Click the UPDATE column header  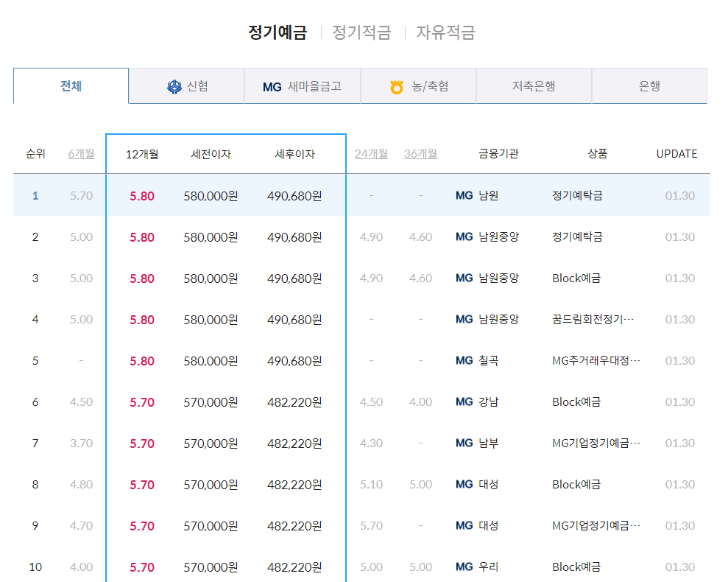[x=676, y=154]
